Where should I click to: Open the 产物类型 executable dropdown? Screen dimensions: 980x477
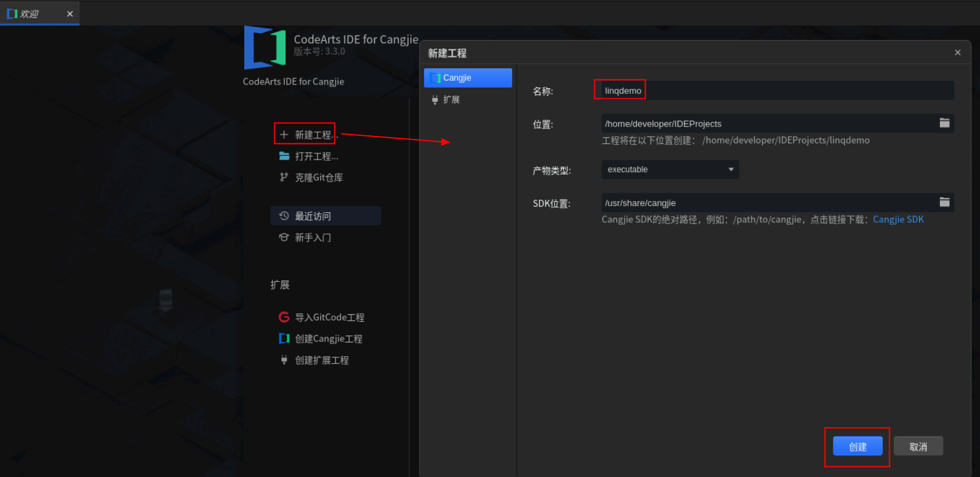point(669,169)
